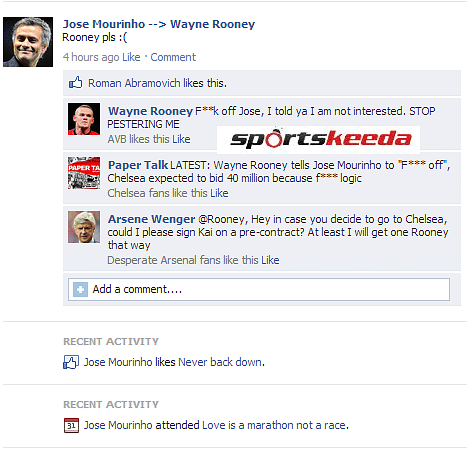Click the Sportskeeda logo watermark

tap(318, 140)
